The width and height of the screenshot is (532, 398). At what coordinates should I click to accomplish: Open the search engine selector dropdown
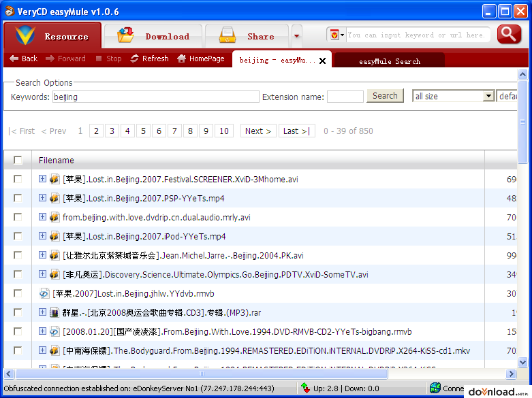click(337, 35)
